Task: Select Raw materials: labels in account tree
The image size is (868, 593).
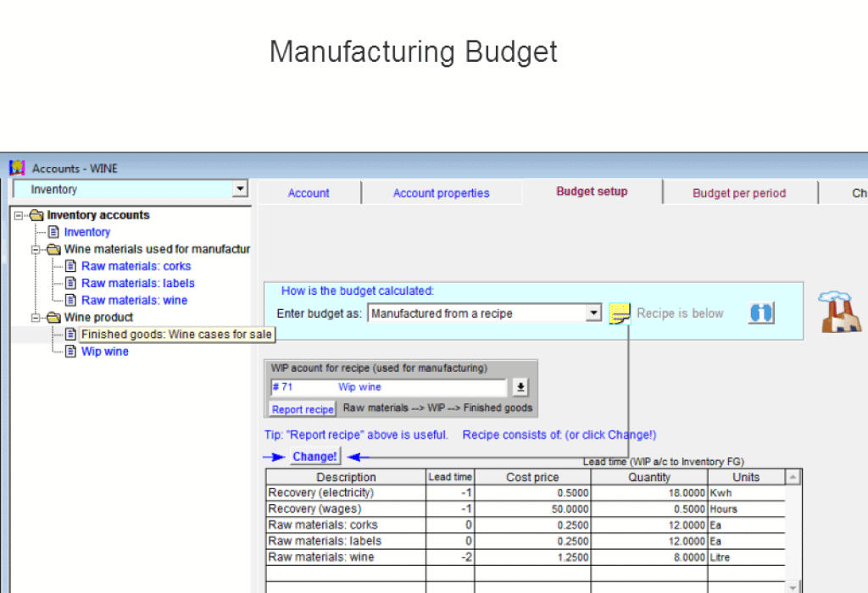Action: (137, 283)
